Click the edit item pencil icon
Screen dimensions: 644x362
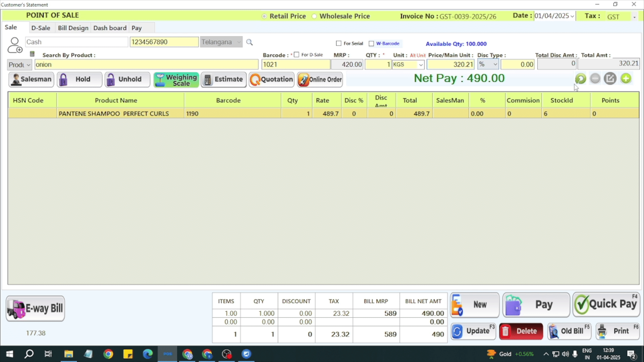pos(610,79)
